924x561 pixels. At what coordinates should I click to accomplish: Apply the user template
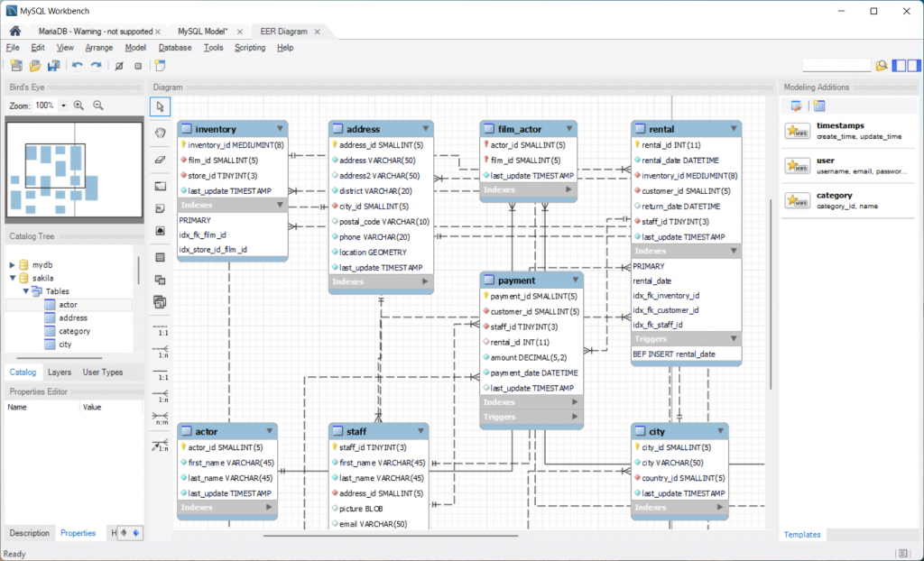coord(848,166)
